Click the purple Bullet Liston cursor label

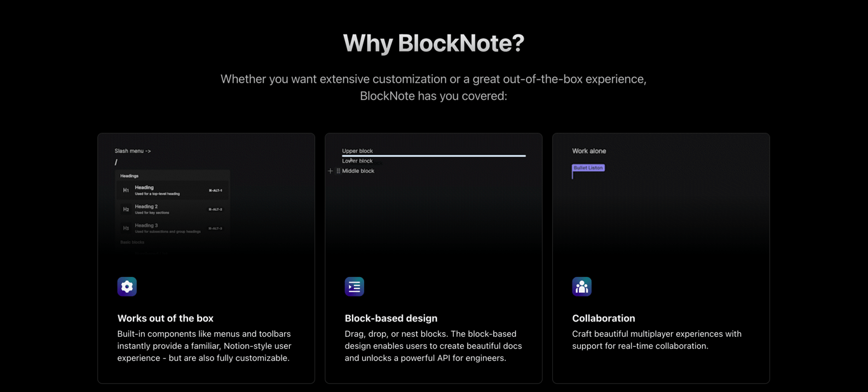click(588, 168)
